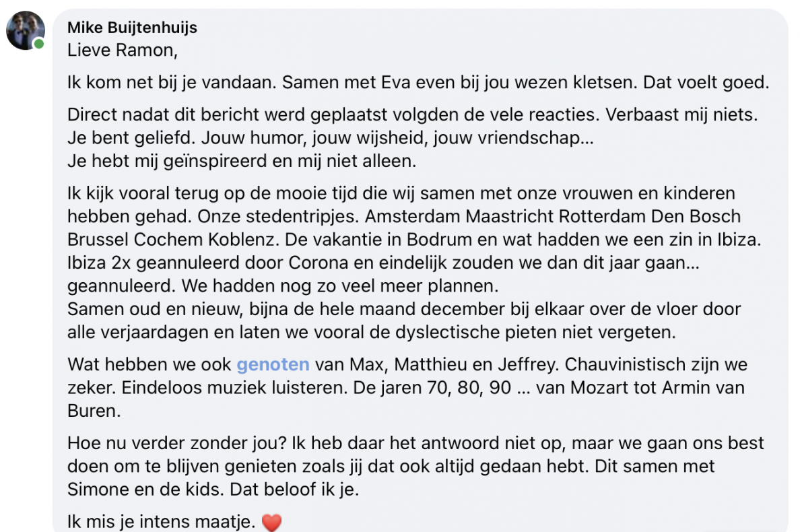Open Mike Buijtenhuijs's profile picture

coord(26,30)
